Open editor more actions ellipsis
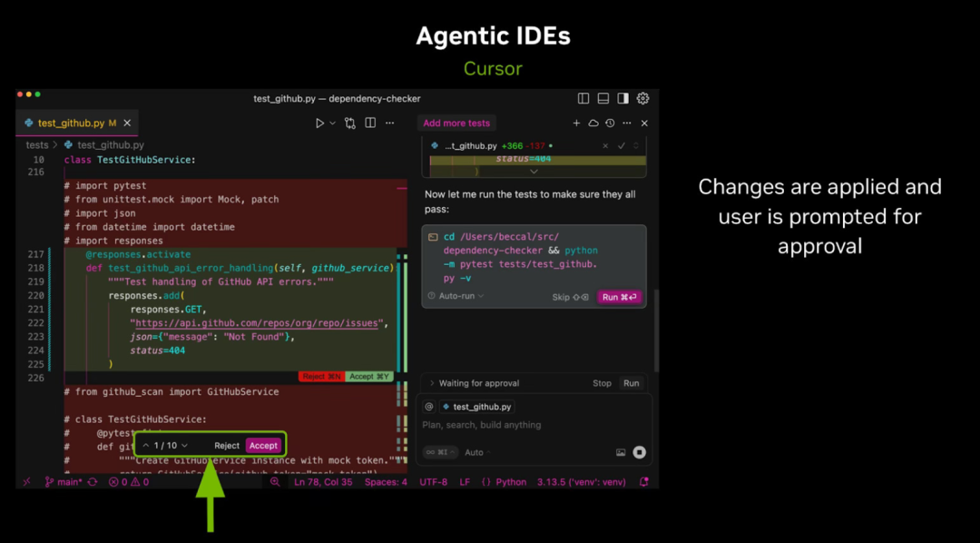 (x=390, y=123)
